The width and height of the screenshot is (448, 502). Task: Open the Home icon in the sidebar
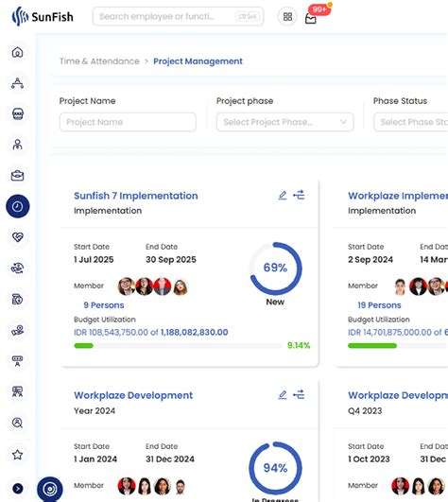[17, 52]
